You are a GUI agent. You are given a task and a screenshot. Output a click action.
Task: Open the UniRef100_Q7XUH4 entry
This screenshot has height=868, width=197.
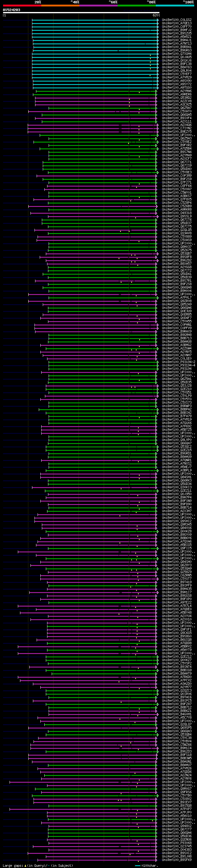[x=177, y=54]
